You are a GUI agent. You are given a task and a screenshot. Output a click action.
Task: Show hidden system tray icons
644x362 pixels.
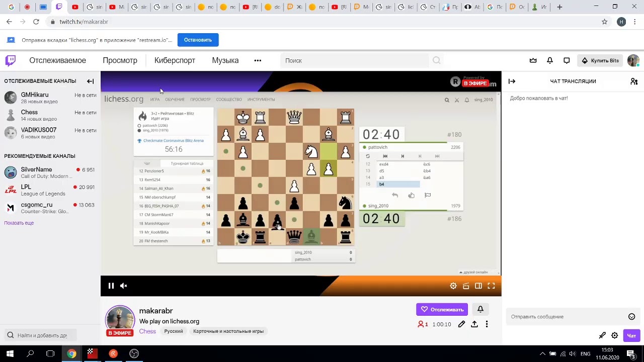coord(542,353)
